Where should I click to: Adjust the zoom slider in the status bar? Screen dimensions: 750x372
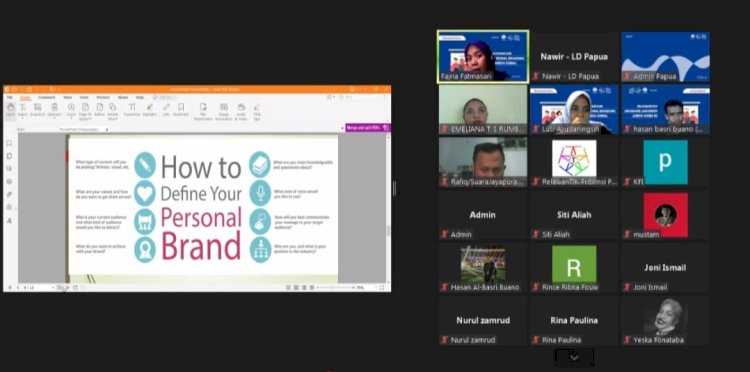tap(334, 287)
